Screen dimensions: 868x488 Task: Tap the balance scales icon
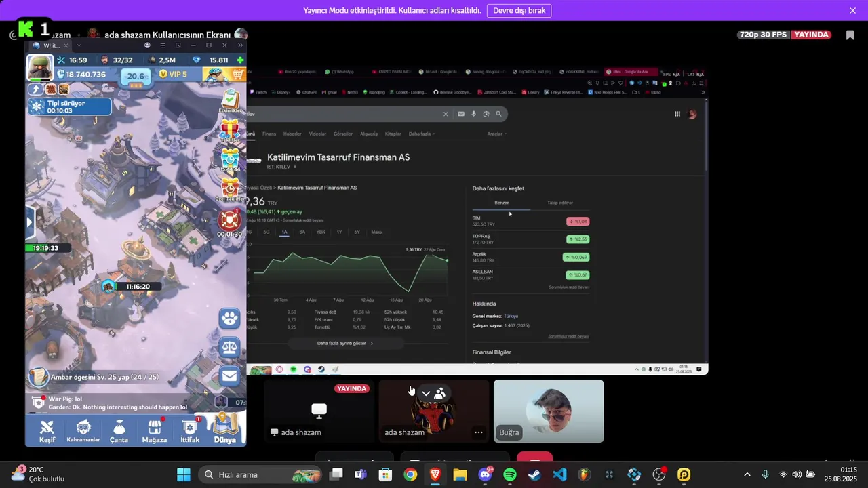tap(230, 348)
